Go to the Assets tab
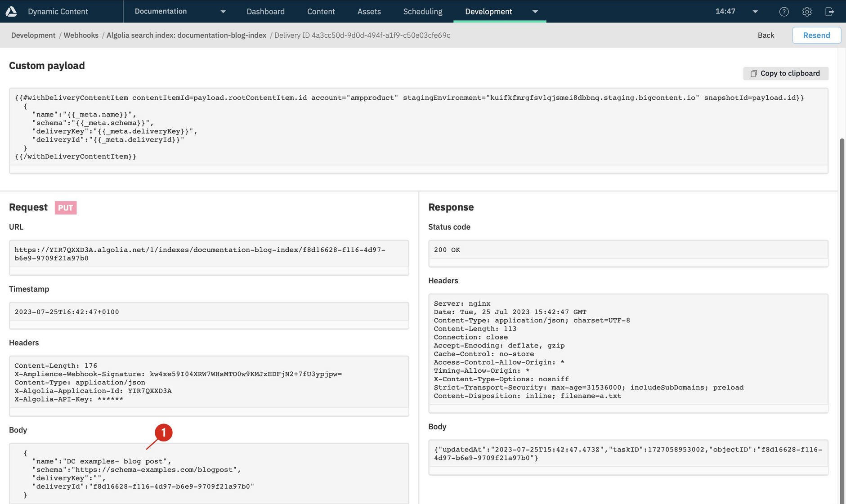Viewport: 846px width, 504px height. click(x=369, y=12)
